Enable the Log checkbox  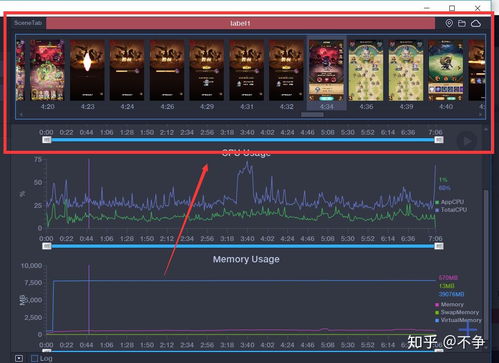34,358
